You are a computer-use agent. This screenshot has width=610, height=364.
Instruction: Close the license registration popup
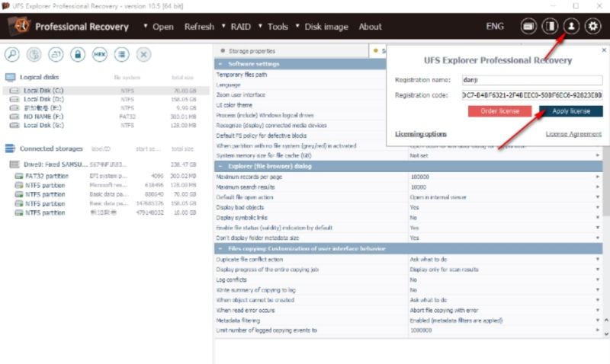(x=604, y=50)
